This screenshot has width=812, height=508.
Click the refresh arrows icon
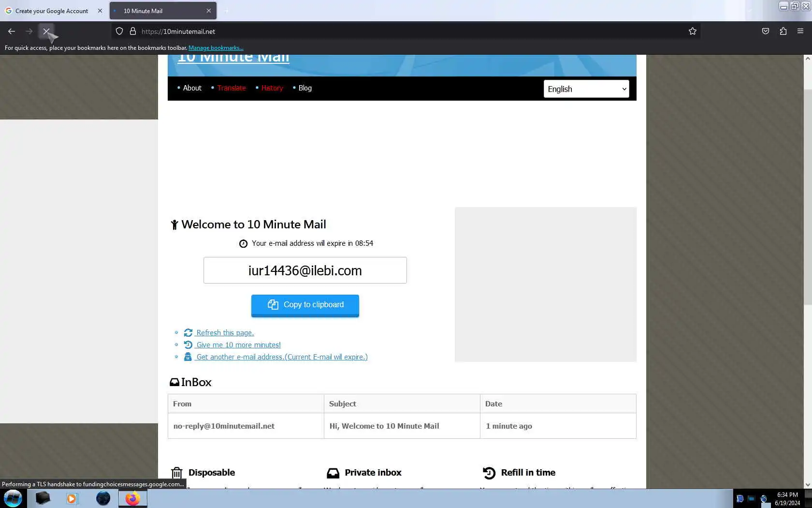pos(188,333)
